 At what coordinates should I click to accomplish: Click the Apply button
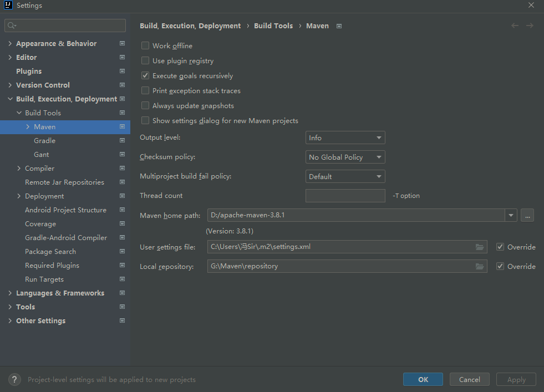click(516, 379)
